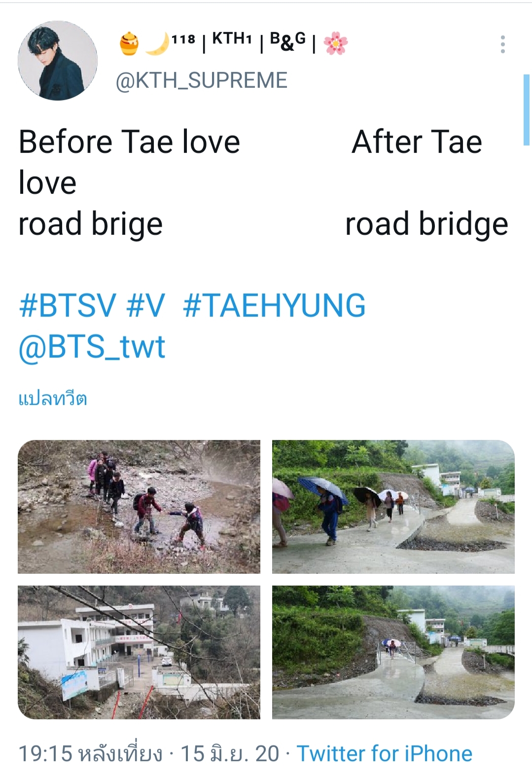Tap the KTH_SUPREME profile avatar
The image size is (532, 783).
58,61
